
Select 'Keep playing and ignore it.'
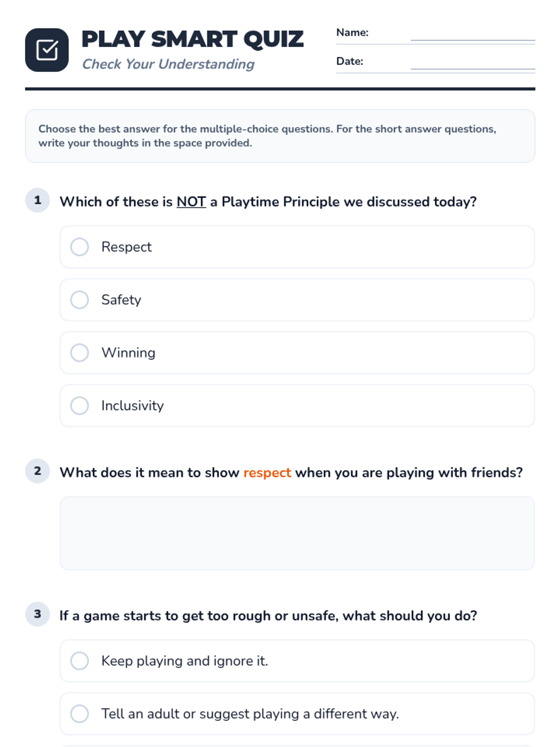(297, 661)
